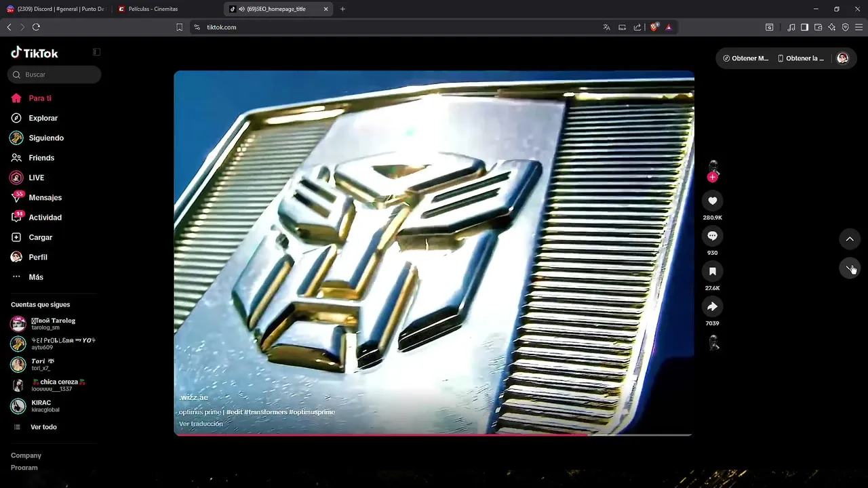Reload the TikTok page

coord(36,27)
